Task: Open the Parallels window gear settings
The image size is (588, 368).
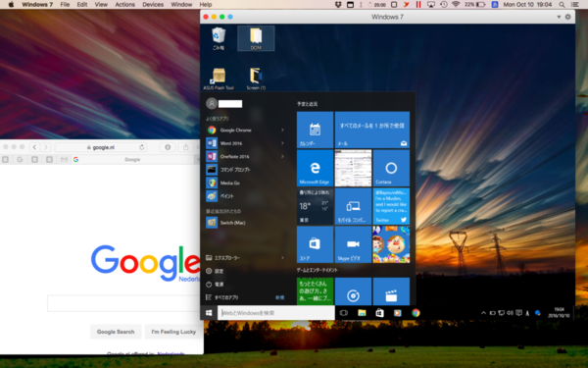Action: point(567,17)
